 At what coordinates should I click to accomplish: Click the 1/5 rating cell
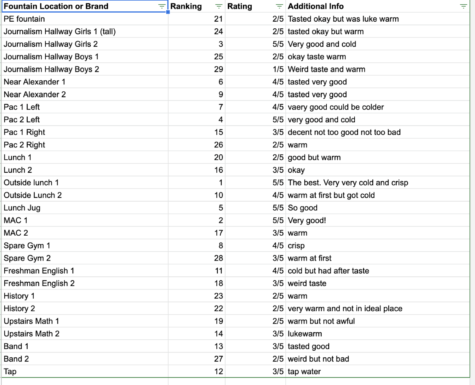(x=255, y=69)
